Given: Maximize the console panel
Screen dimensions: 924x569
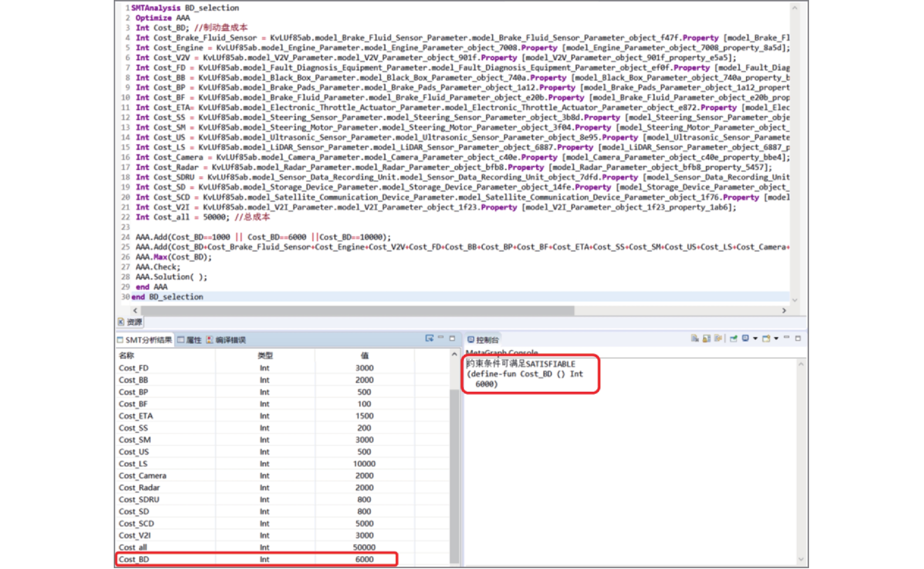Looking at the screenshot, I should pyautogui.click(x=798, y=338).
